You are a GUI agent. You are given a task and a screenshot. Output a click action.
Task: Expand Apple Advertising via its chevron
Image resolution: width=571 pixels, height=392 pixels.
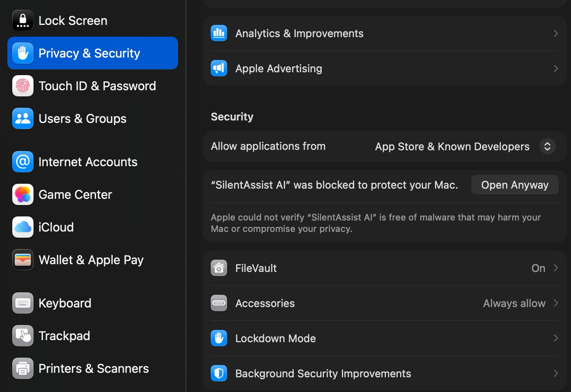point(555,68)
